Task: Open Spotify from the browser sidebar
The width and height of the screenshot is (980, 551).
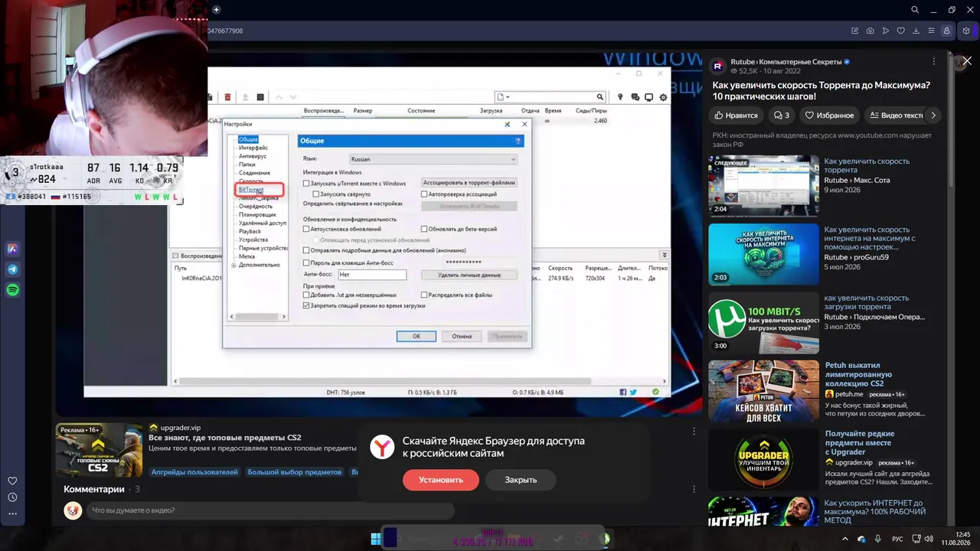Action: pyautogui.click(x=12, y=290)
